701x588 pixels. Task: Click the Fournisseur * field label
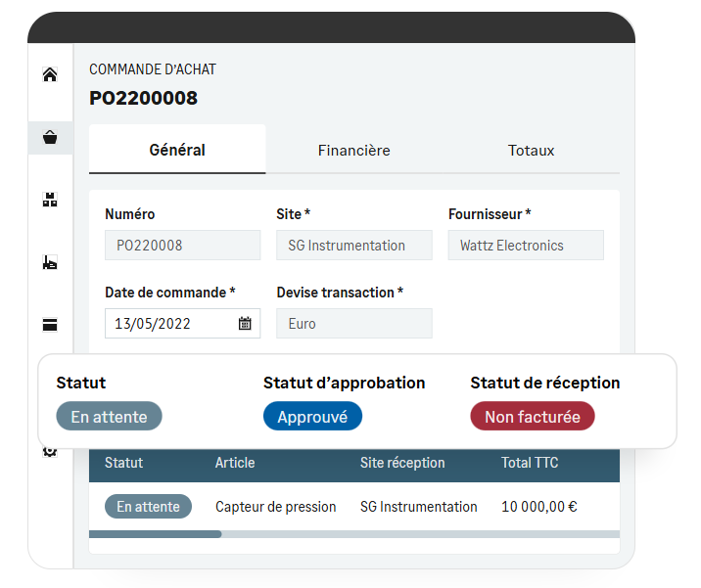coord(490,214)
